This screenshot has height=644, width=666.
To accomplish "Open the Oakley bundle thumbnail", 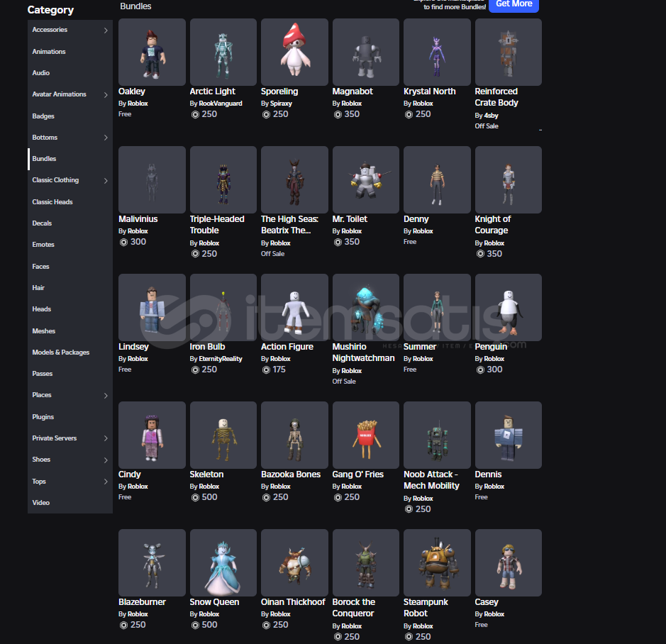I will pyautogui.click(x=152, y=52).
